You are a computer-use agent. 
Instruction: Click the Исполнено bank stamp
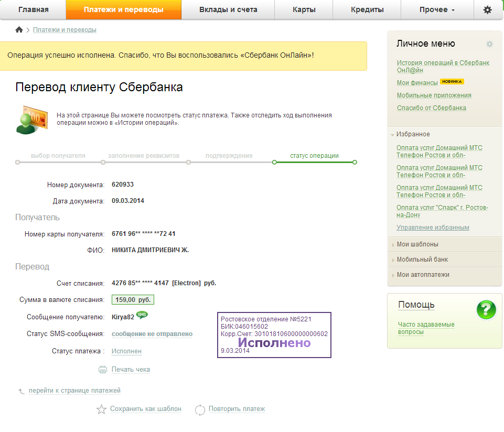coord(274,335)
